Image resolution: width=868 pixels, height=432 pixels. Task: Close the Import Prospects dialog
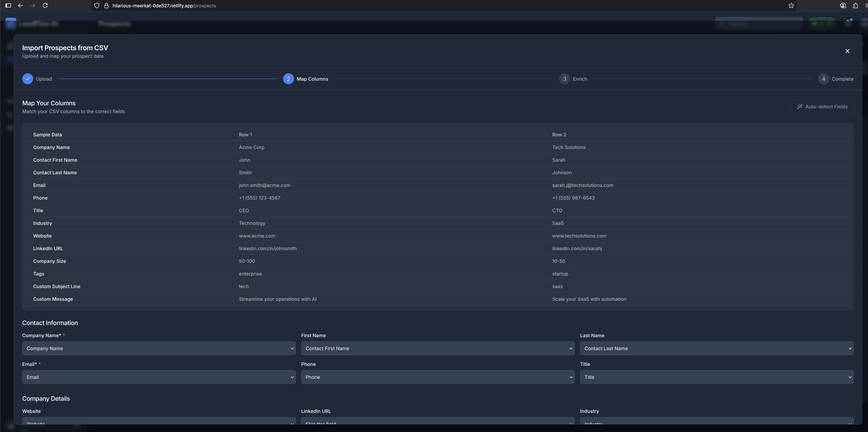847,51
